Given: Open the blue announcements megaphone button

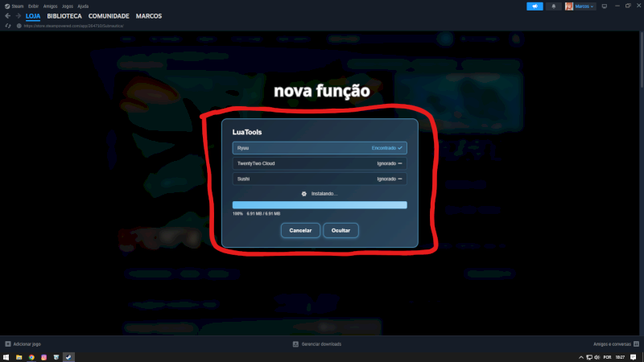Looking at the screenshot, I should click(535, 6).
